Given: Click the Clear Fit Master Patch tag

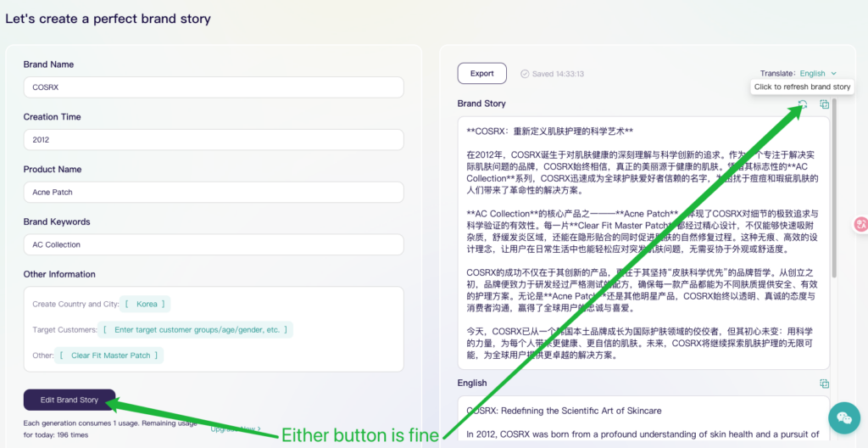Looking at the screenshot, I should [x=109, y=356].
